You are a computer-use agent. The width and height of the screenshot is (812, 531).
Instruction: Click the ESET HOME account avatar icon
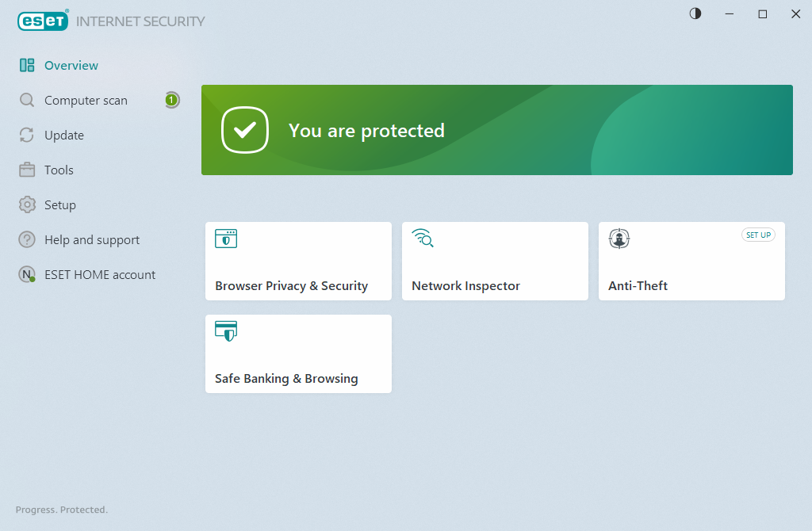pos(27,275)
